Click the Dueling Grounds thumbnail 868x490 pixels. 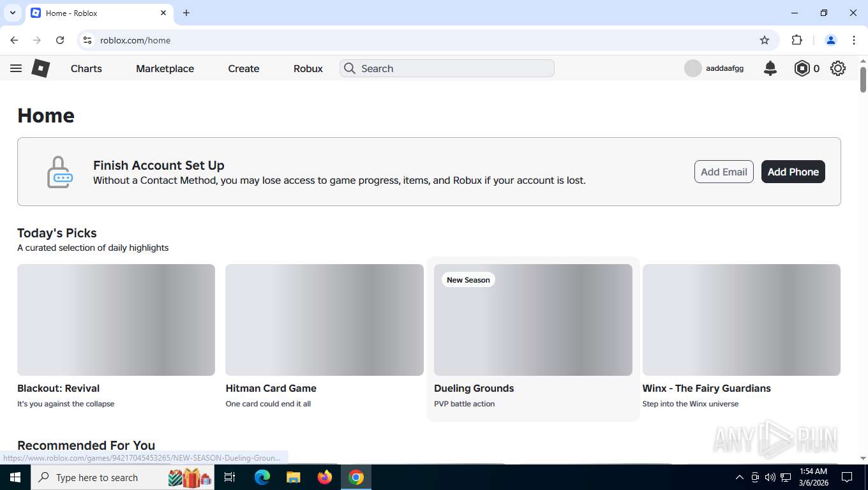pyautogui.click(x=533, y=320)
